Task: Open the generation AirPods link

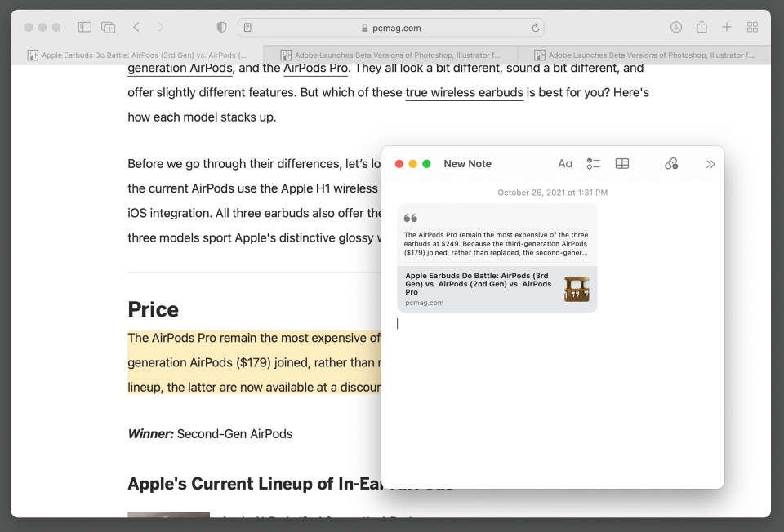Action: 180,69
